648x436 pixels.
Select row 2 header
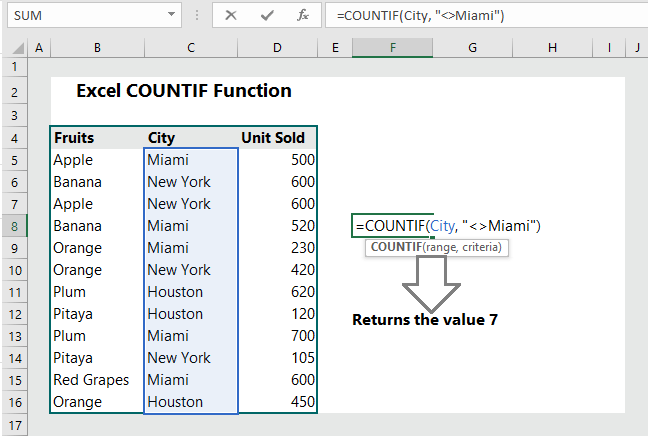pos(14,92)
